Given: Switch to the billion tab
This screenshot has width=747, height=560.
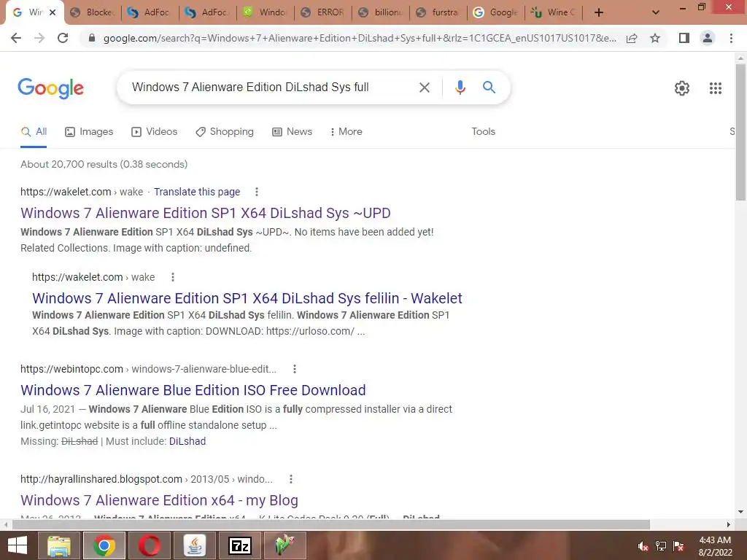Looking at the screenshot, I should 381,12.
